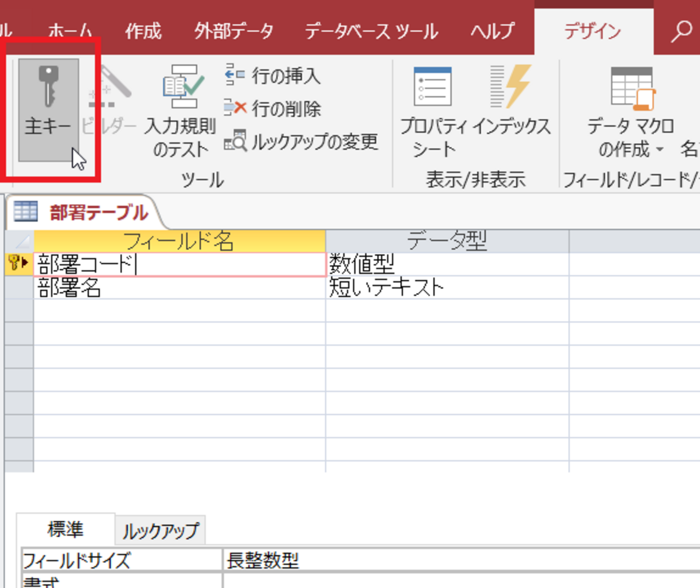The height and width of the screenshot is (588, 700).
Task: Switch to the 標準 field properties tab
Action: 66,529
